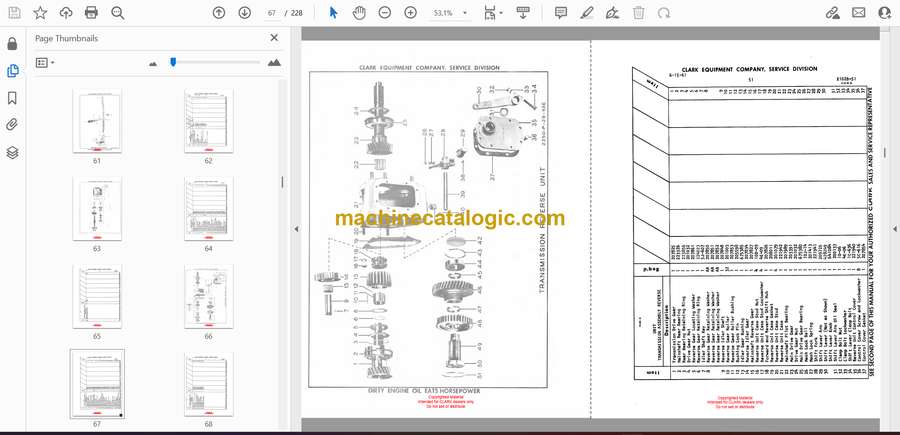Select page 68 thumbnail
The width and height of the screenshot is (900, 435).
208,384
